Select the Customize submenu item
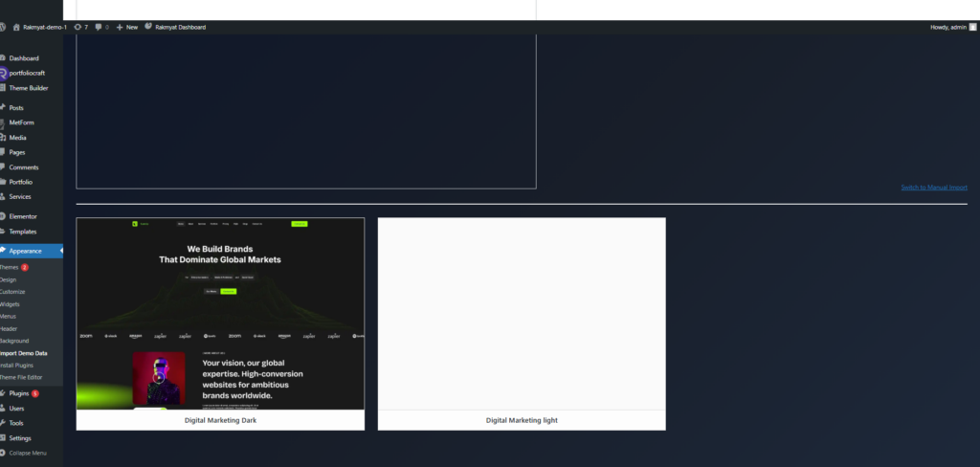The image size is (980, 467). [x=12, y=292]
